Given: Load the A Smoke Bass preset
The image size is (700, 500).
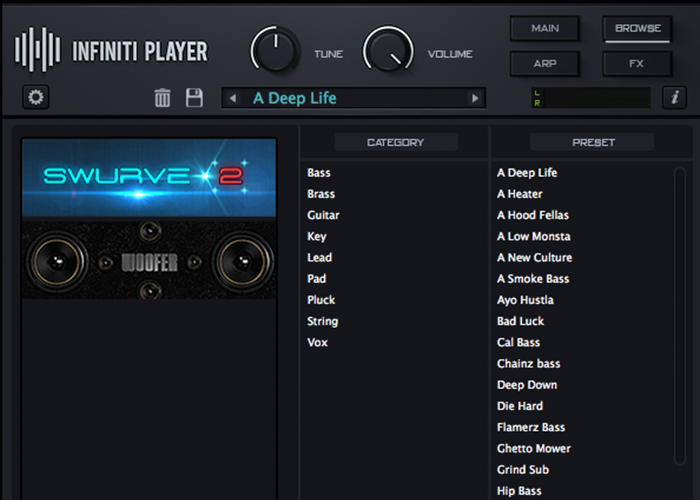Looking at the screenshot, I should (x=533, y=279).
